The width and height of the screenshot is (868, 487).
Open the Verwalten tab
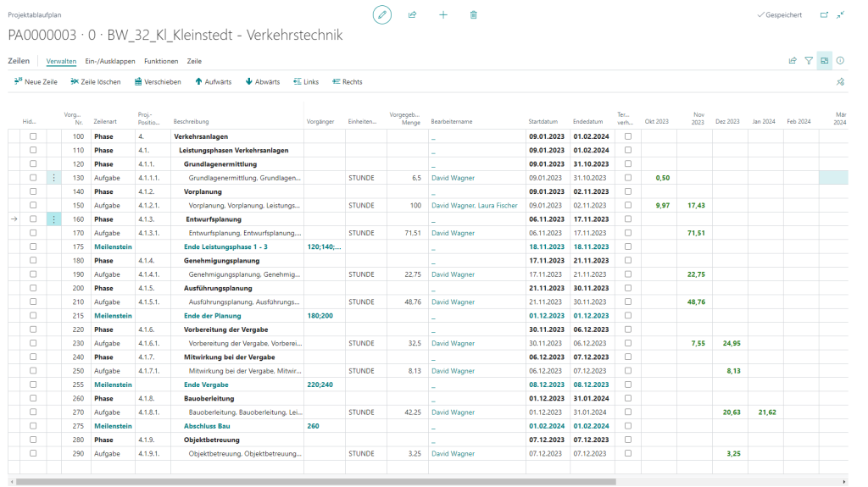pyautogui.click(x=61, y=62)
